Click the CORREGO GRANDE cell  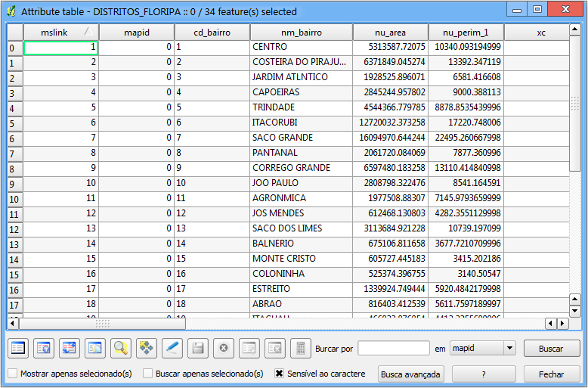pyautogui.click(x=302, y=168)
